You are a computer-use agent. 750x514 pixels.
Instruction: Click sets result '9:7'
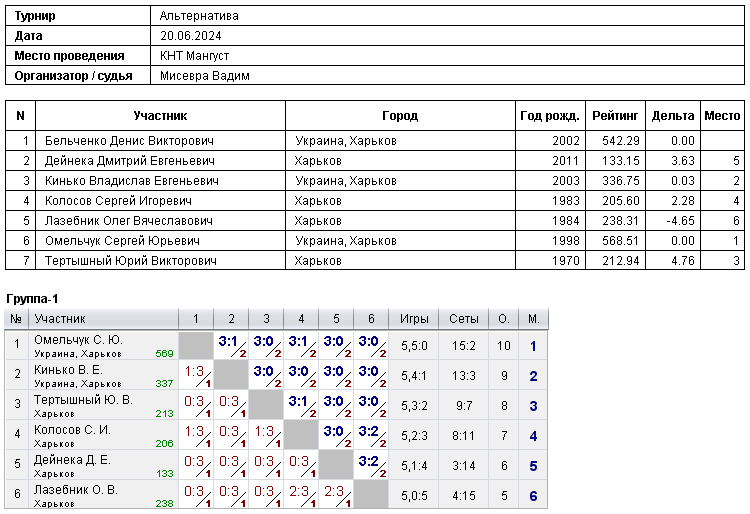[x=464, y=406]
